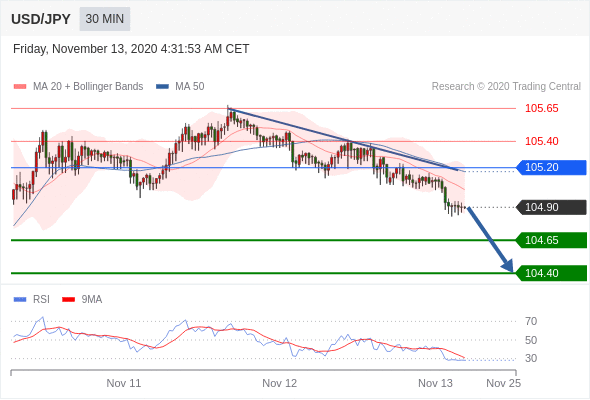Click the black 104.90 current price tag
Image resolution: width=590 pixels, height=400 pixels.
tap(551, 207)
